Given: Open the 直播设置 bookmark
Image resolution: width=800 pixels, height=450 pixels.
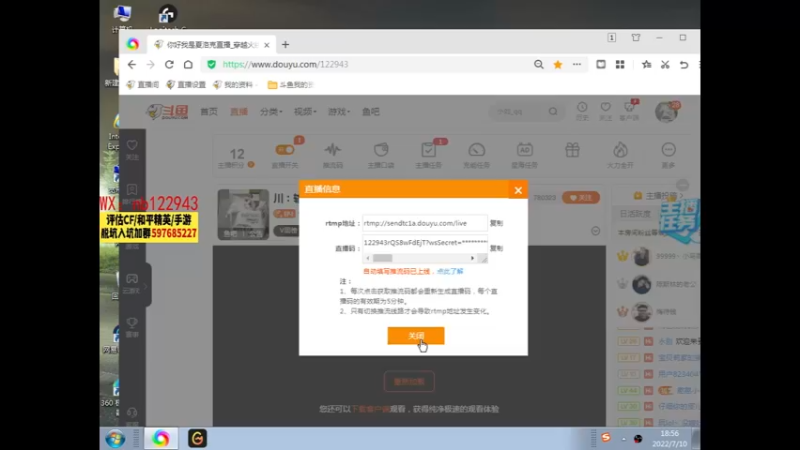Looking at the screenshot, I should [186, 85].
